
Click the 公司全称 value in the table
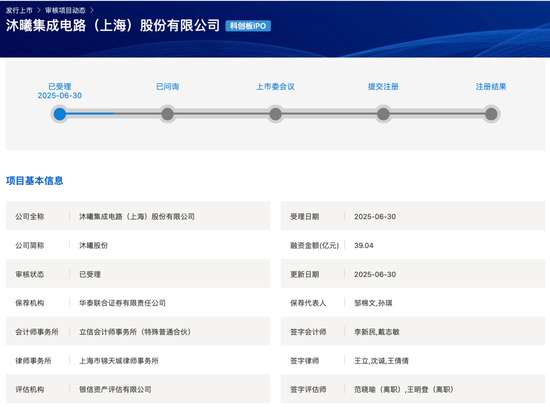(x=137, y=216)
